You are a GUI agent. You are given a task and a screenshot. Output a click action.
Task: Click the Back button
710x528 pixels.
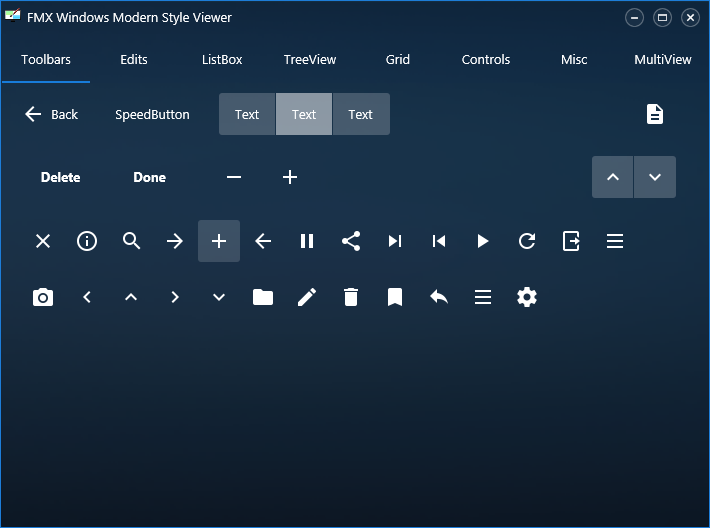(x=51, y=114)
